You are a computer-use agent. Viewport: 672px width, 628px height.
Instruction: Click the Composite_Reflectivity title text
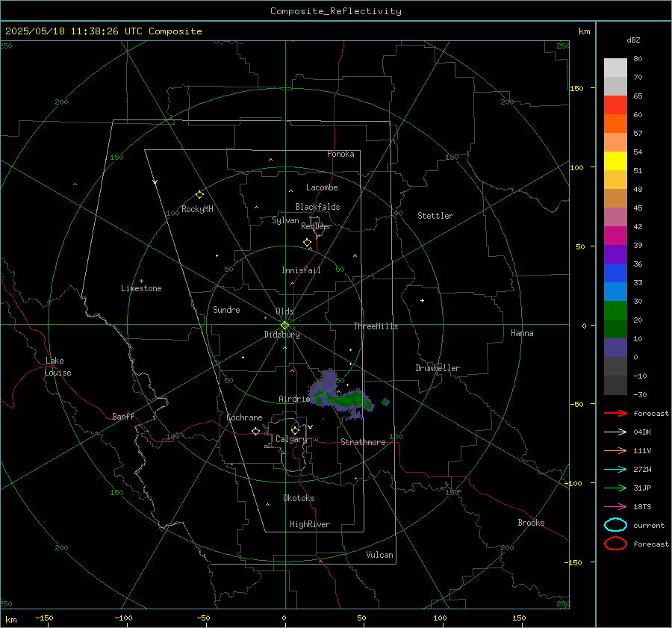[336, 11]
